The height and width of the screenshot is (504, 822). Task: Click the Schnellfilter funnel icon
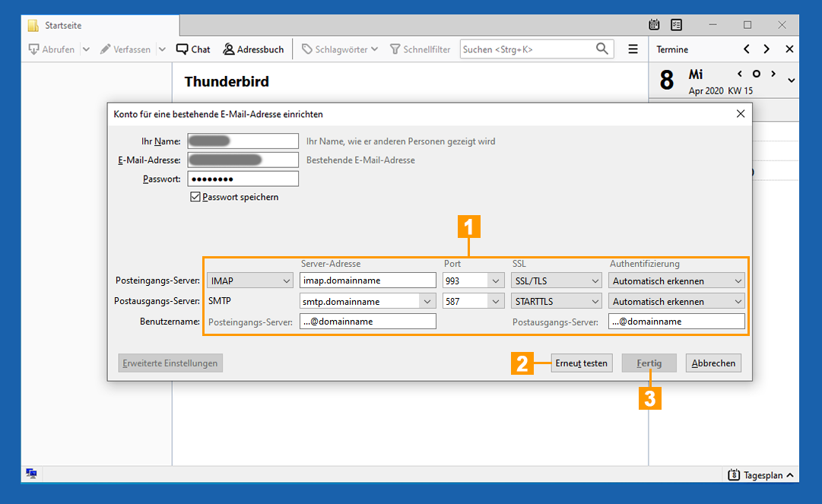[395, 49]
